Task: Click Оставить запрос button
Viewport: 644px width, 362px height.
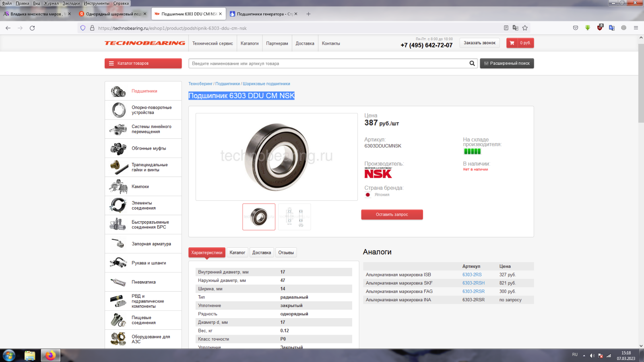Action: pos(392,214)
